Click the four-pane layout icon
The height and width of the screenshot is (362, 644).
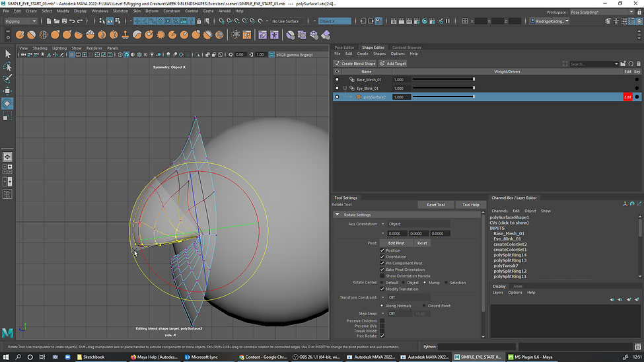click(7, 169)
